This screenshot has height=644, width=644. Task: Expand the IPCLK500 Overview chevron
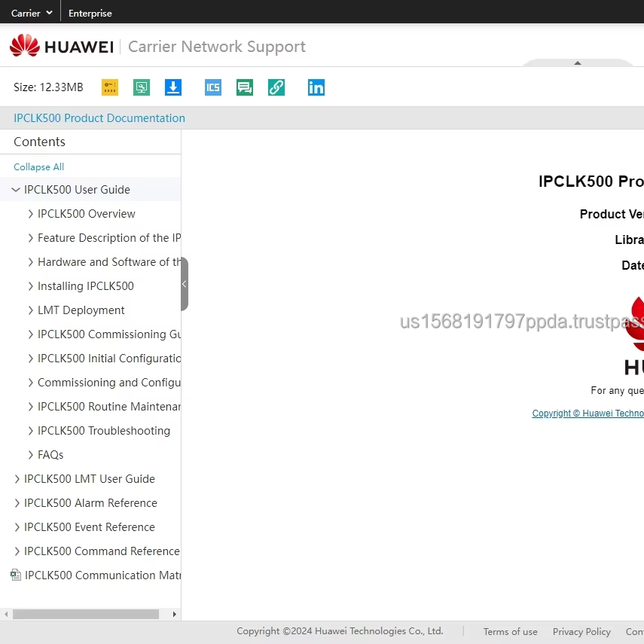coord(30,214)
